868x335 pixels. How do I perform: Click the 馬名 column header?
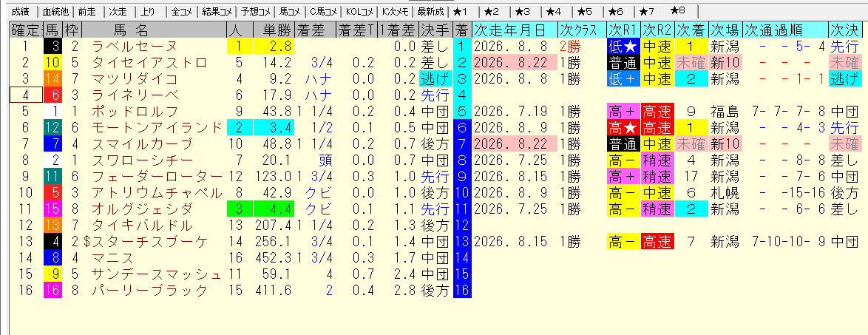(155, 30)
